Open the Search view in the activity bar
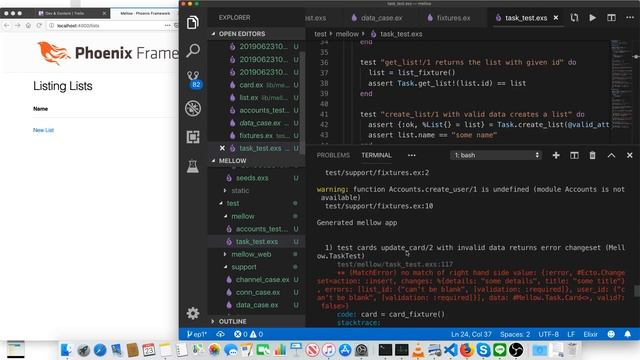Image resolution: width=640 pixels, height=360 pixels. pyautogui.click(x=193, y=51)
